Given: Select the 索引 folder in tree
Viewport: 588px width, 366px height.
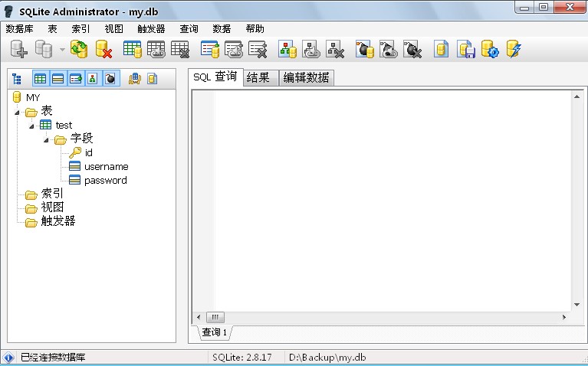Looking at the screenshot, I should (x=52, y=193).
